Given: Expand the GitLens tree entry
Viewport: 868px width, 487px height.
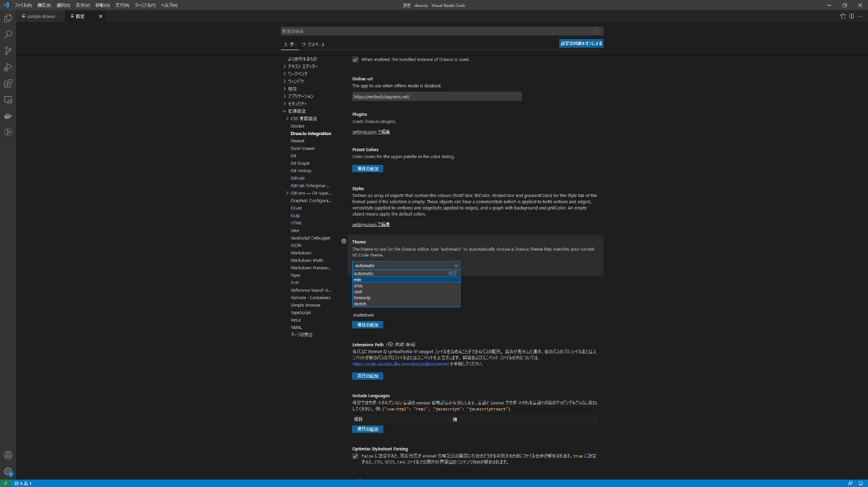Looking at the screenshot, I should pos(310,193).
